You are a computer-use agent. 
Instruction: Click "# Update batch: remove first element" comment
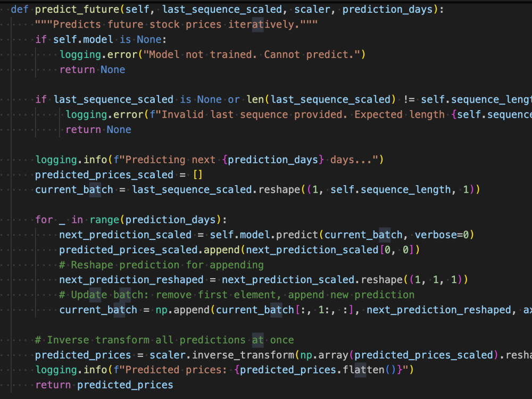[237, 295]
